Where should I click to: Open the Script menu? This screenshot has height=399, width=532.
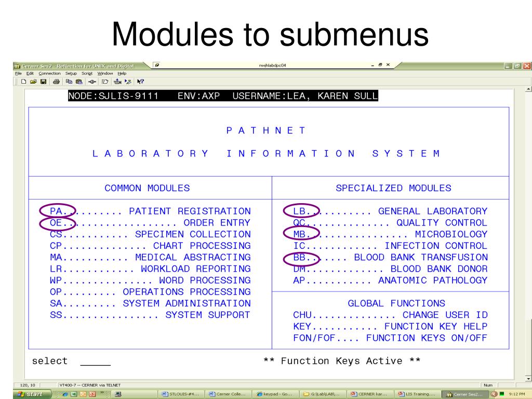tap(87, 74)
